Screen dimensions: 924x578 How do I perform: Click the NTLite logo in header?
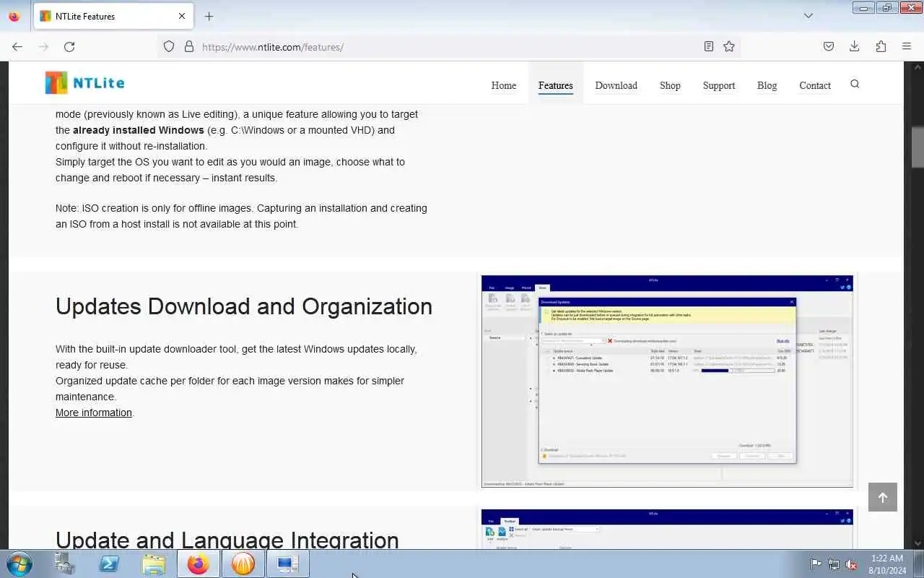click(x=84, y=83)
